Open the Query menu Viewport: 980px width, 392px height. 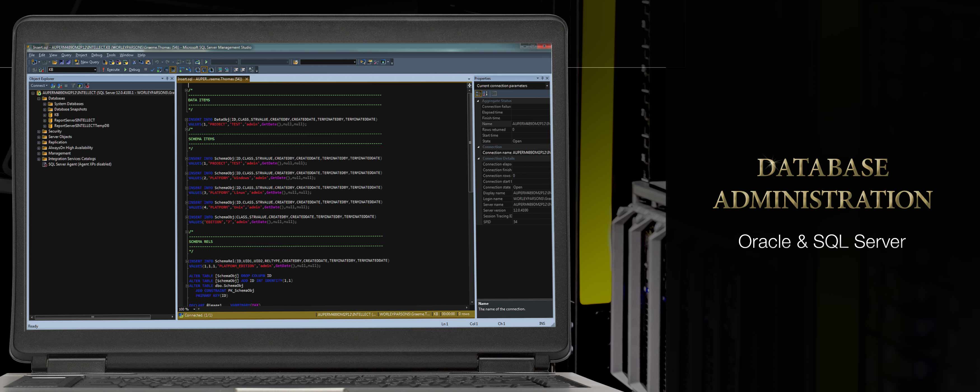pyautogui.click(x=66, y=55)
